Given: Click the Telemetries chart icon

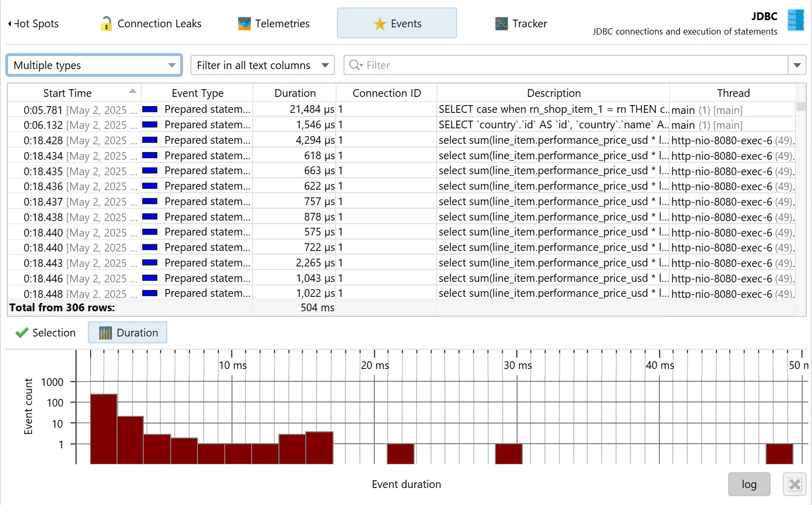Looking at the screenshot, I should coord(244,24).
